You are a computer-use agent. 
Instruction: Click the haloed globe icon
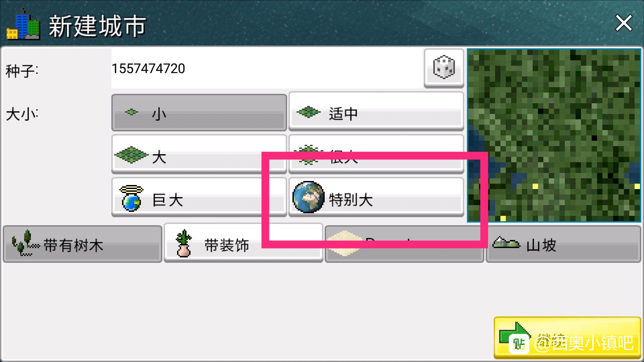click(131, 198)
